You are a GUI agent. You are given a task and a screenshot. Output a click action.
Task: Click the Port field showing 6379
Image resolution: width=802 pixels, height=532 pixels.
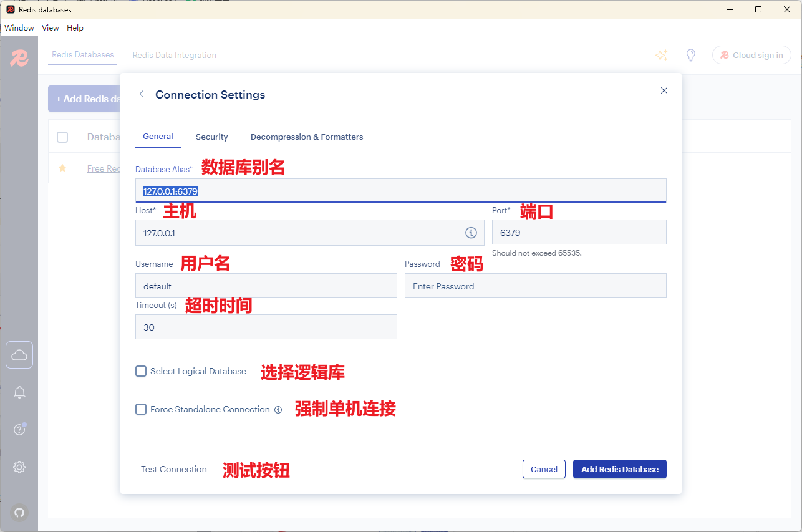(x=579, y=232)
